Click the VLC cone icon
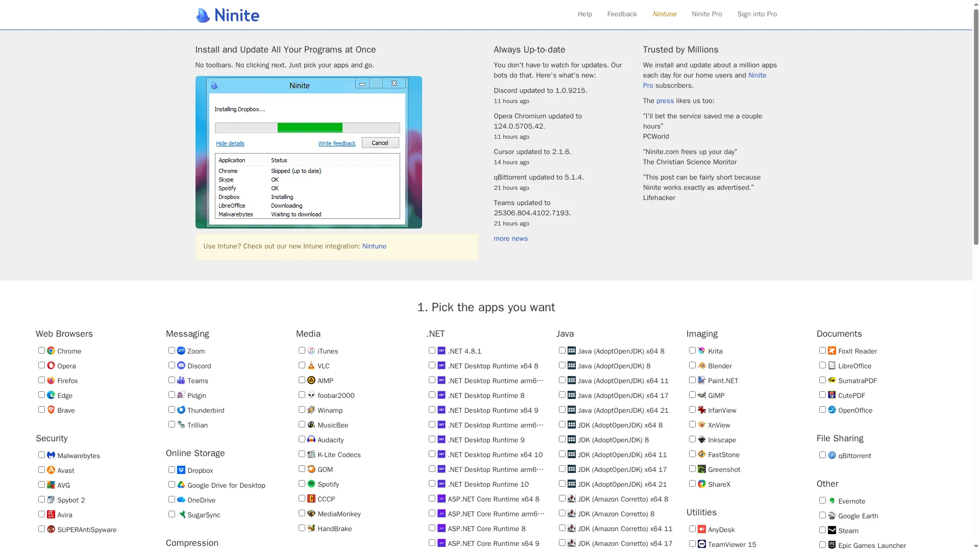980x551 pixels. (311, 366)
